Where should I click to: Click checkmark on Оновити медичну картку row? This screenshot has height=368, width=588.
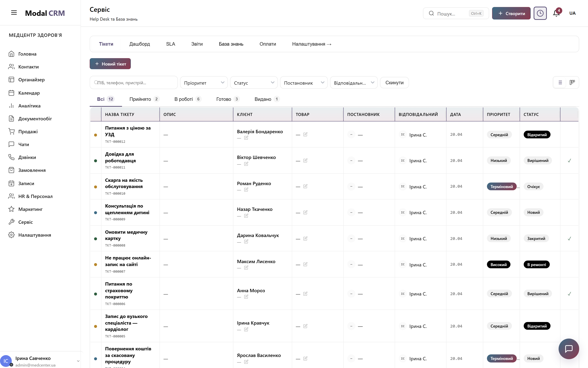point(569,238)
